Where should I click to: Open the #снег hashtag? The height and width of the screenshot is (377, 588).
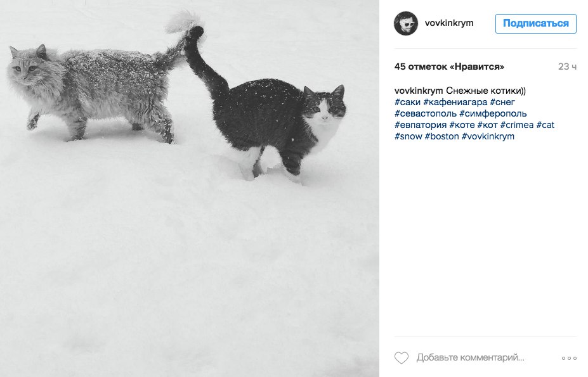point(502,102)
